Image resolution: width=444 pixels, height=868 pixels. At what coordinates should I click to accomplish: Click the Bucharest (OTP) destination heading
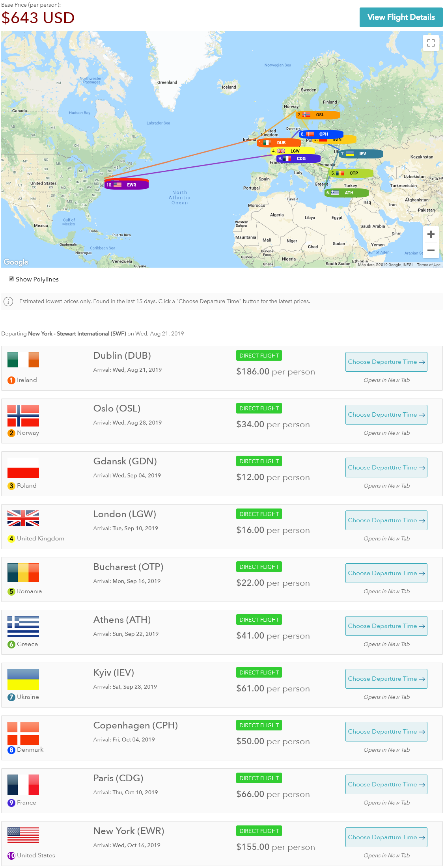tap(129, 567)
